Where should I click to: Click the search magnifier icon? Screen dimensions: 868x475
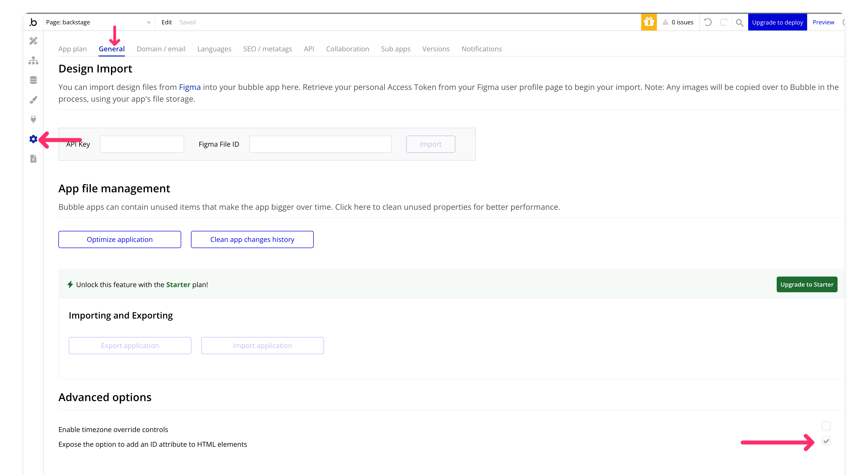tap(739, 23)
